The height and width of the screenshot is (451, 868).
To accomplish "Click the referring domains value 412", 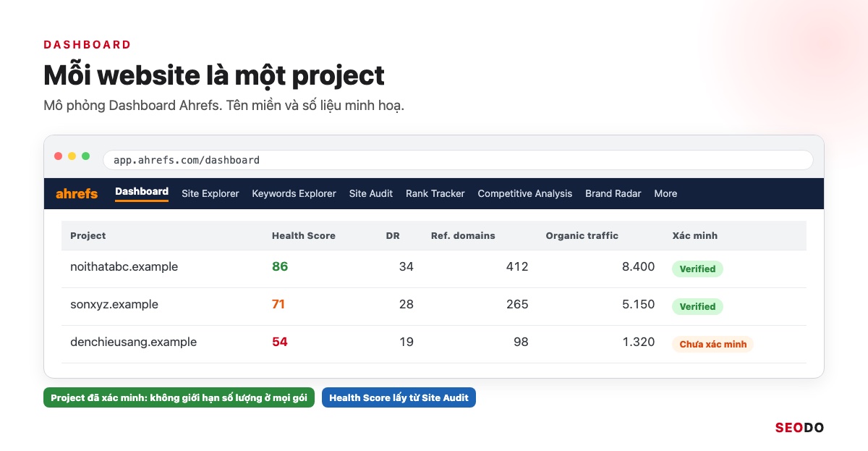I will tap(517, 266).
